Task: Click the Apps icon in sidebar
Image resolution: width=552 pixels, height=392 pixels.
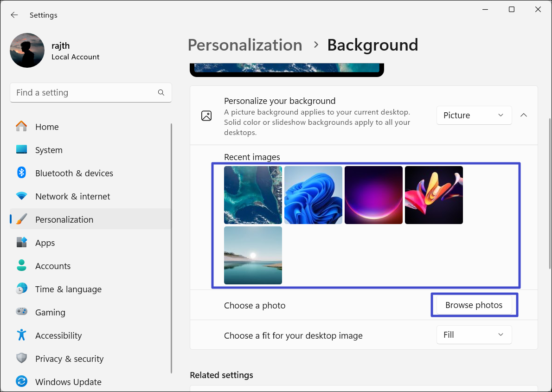Action: 21,243
